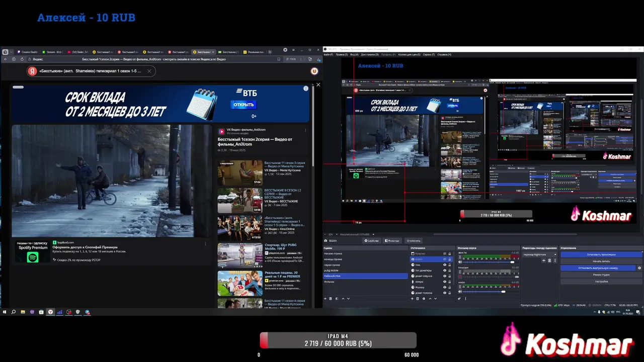Switch to Stream - Kick browser tab
The image size is (644, 362).
point(53,52)
